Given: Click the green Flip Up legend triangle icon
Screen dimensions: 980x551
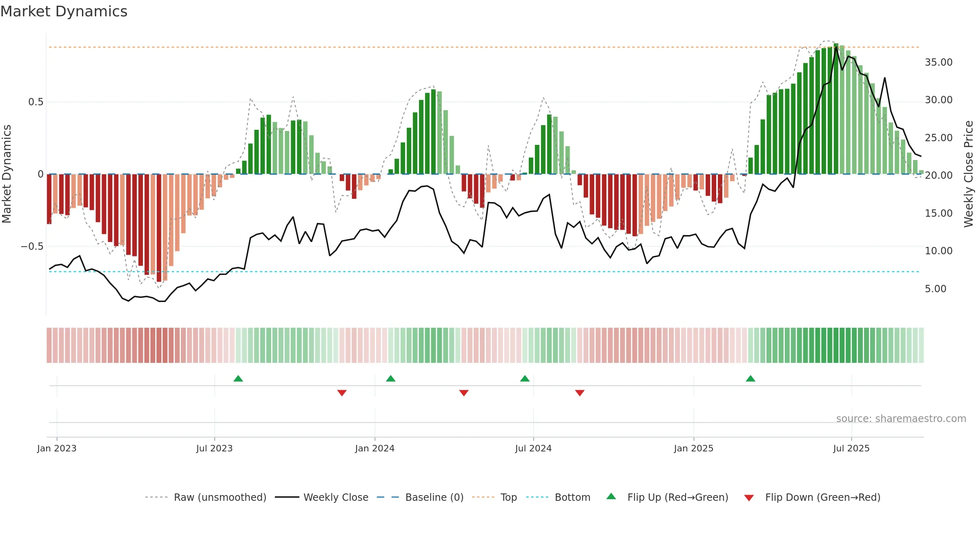Looking at the screenshot, I should (611, 496).
